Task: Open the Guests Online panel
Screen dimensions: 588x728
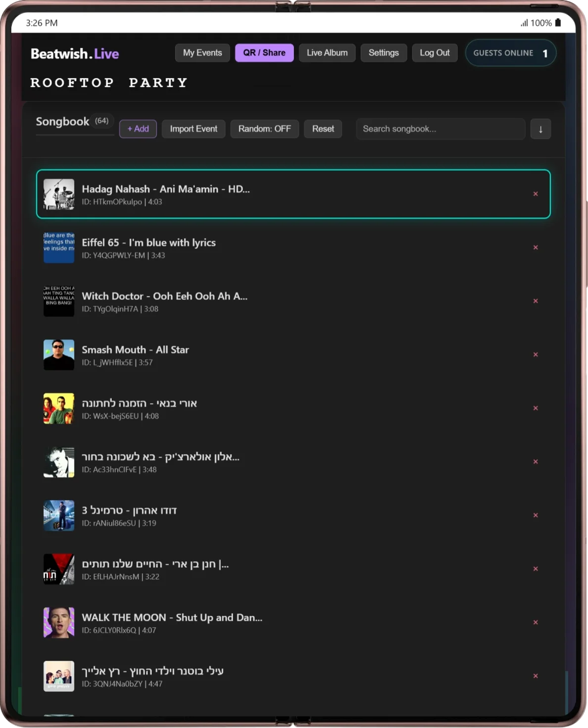Action: pos(510,52)
